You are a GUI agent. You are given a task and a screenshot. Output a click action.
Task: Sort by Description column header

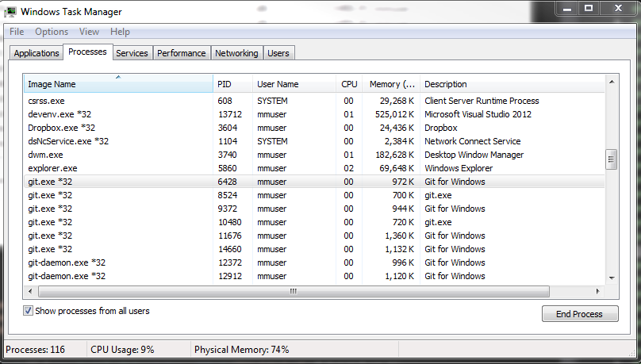pos(512,84)
